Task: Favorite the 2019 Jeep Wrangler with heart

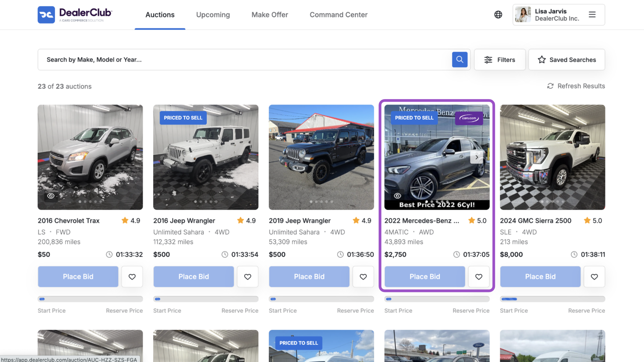Action: (x=363, y=277)
